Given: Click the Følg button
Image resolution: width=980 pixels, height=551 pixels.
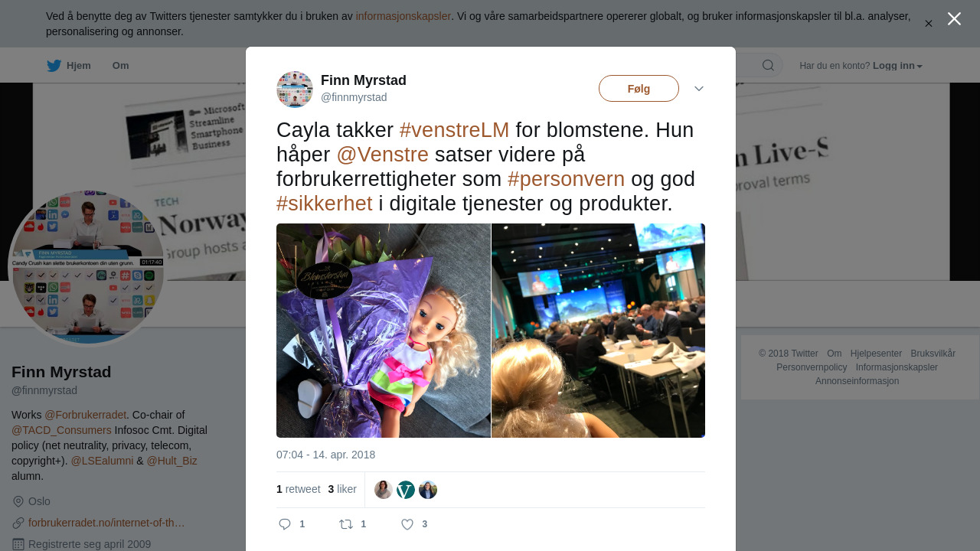Looking at the screenshot, I should tap(639, 89).
